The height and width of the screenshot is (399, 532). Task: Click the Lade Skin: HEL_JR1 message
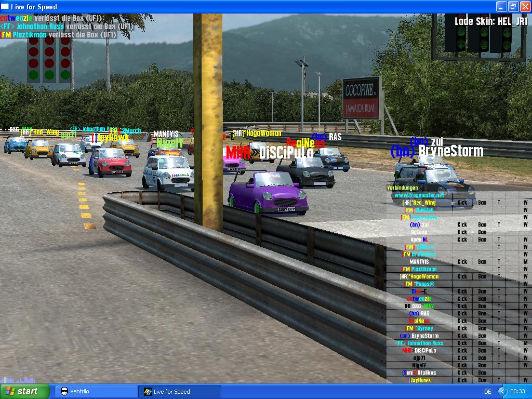click(x=491, y=21)
